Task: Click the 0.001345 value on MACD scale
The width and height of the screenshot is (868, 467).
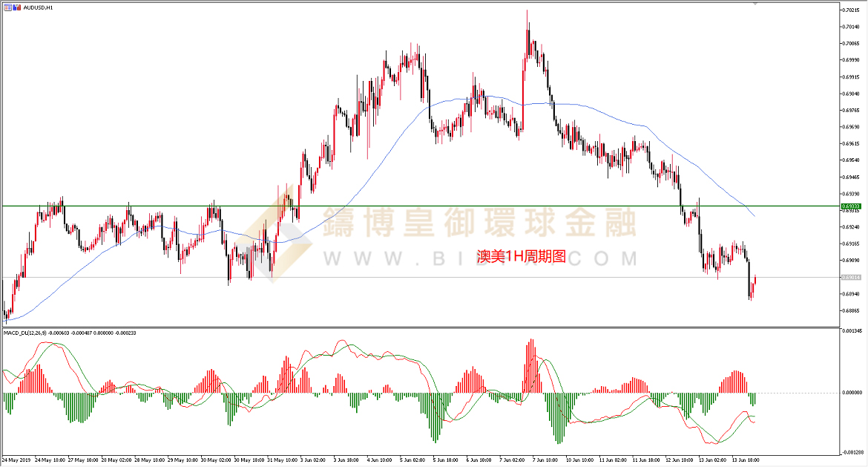Action: click(852, 331)
